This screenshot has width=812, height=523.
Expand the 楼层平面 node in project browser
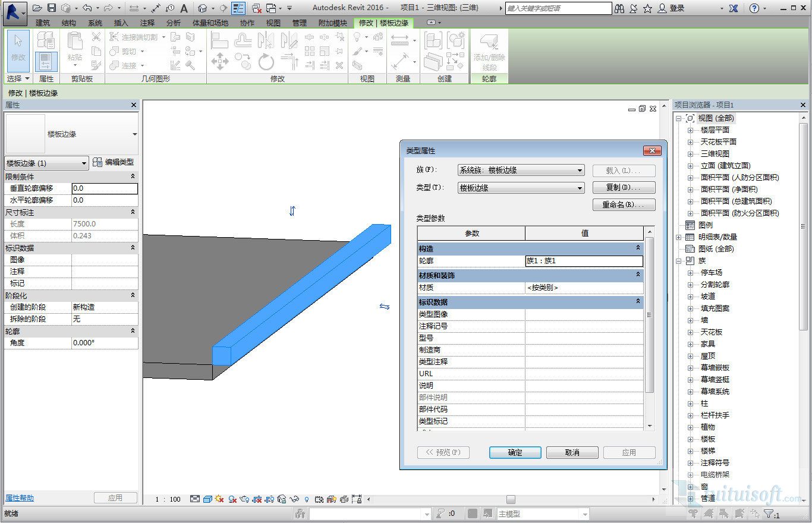690,130
